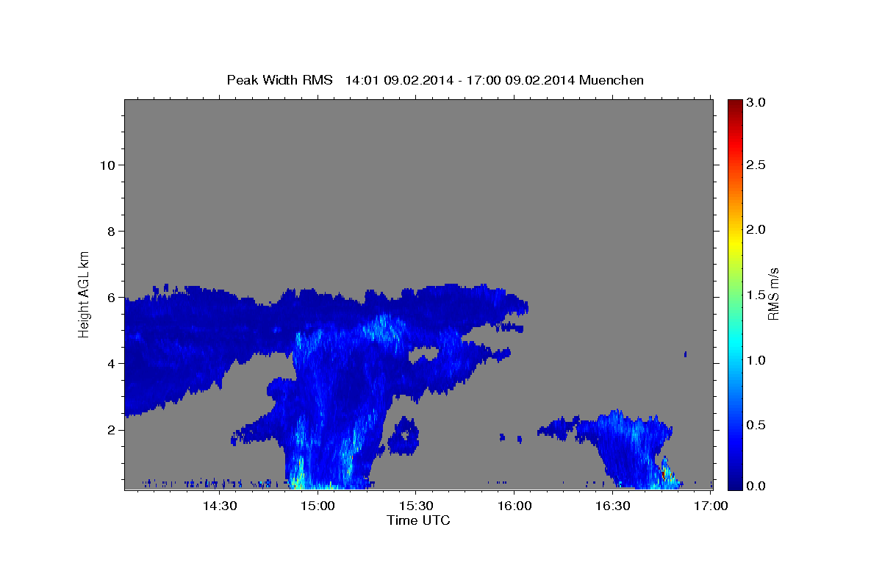This screenshot has height=588, width=882.
Task: Click the 1.0 colorbar value
Action: pos(756,360)
